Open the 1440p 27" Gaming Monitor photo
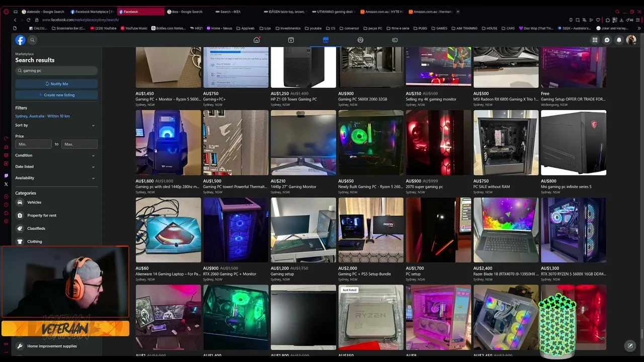Image resolution: width=644 pixels, height=362 pixels. pyautogui.click(x=303, y=143)
